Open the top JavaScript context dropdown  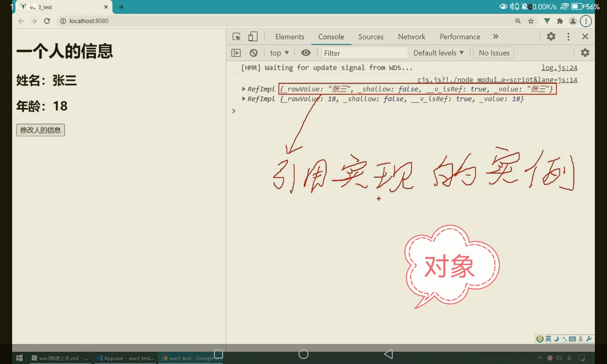(279, 53)
